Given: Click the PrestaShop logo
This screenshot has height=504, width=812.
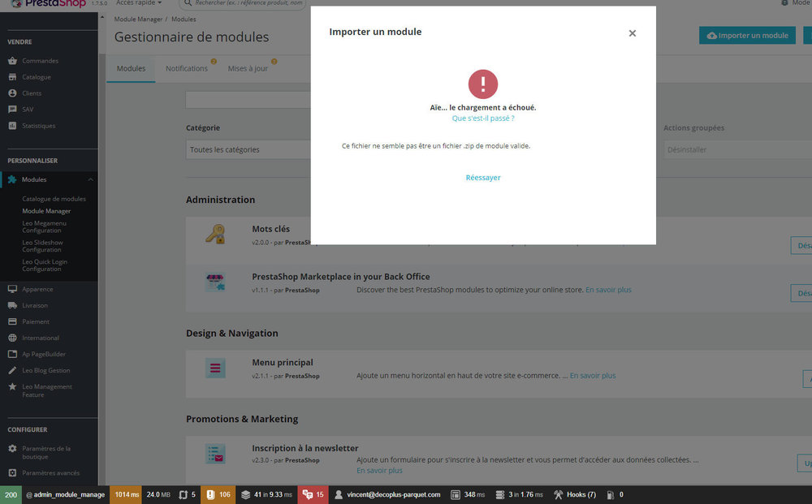Looking at the screenshot, I should pos(48,3).
